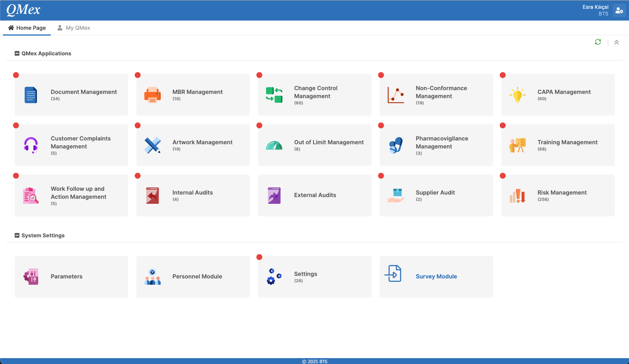This screenshot has height=364, width=629.
Task: Open the Non-Conformance Management chart icon
Action: point(396,94)
